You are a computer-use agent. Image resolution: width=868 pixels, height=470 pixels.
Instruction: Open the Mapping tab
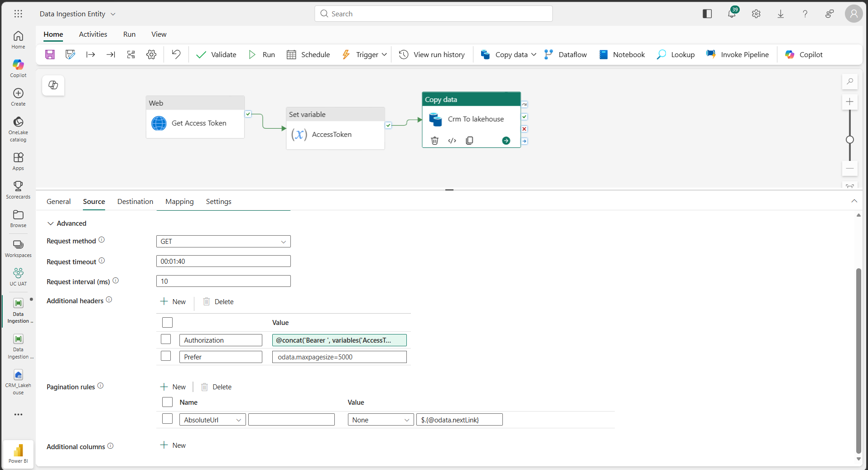(x=179, y=201)
